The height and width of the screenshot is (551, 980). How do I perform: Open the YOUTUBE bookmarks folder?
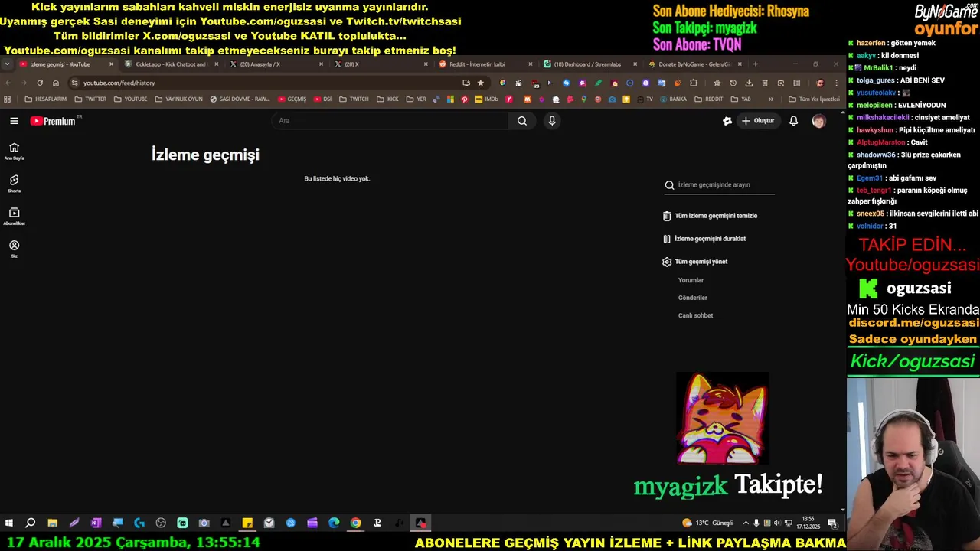[130, 99]
